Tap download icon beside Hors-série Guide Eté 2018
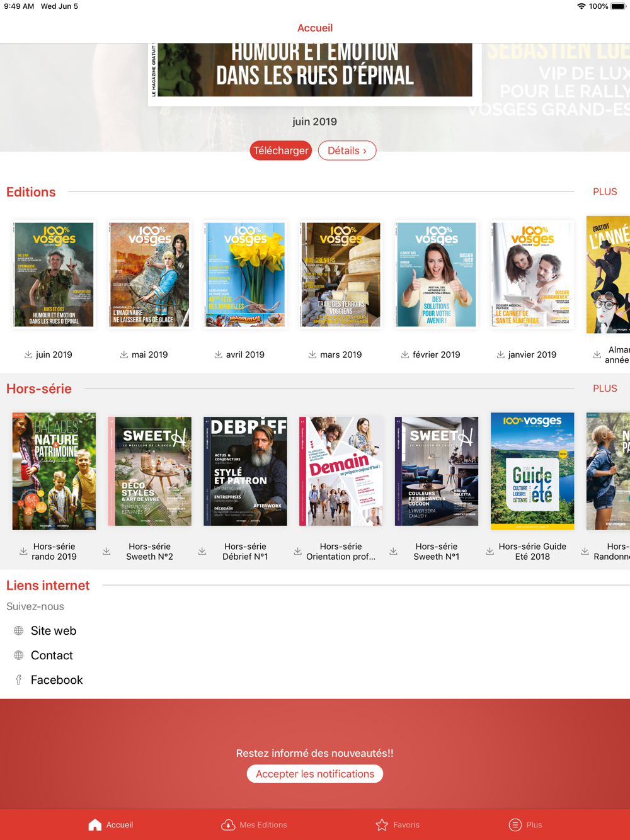Screen dimensions: 630x840 tap(490, 551)
